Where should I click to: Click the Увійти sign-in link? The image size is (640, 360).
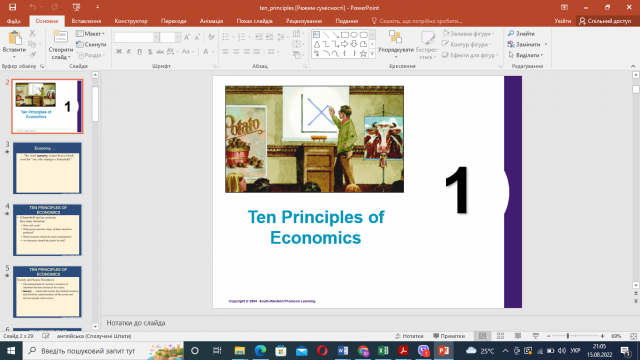coord(562,21)
